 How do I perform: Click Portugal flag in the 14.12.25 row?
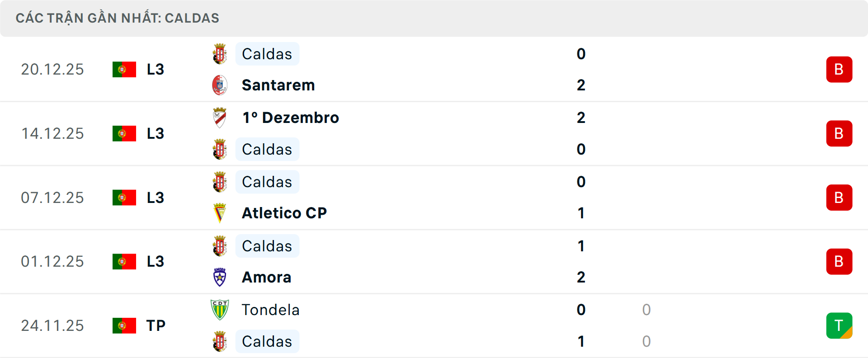pyautogui.click(x=124, y=133)
